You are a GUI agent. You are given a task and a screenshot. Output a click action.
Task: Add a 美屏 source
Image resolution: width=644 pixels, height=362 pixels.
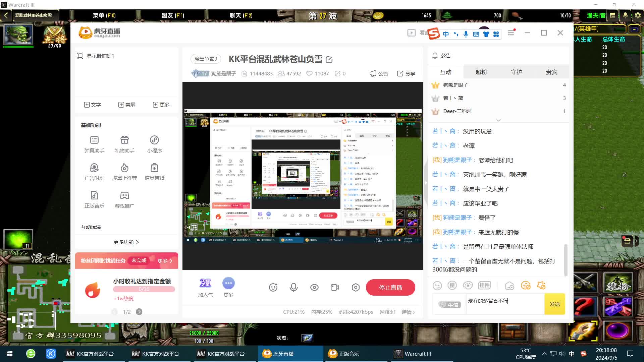[127, 105]
